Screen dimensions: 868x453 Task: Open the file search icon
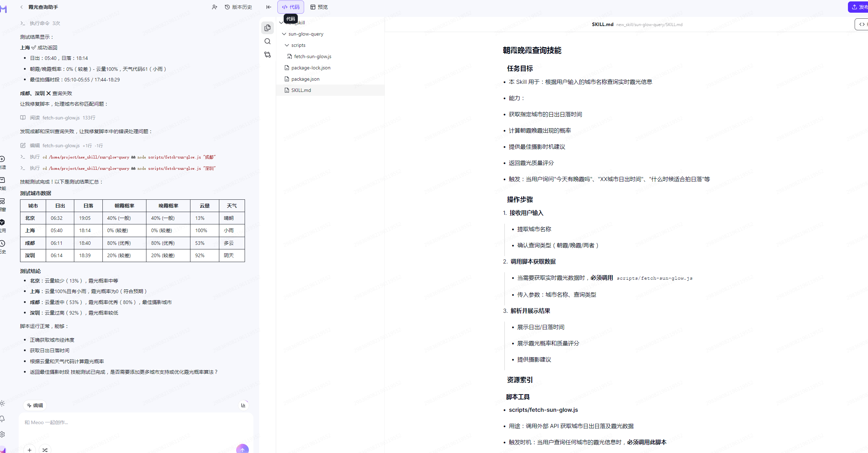pos(268,41)
